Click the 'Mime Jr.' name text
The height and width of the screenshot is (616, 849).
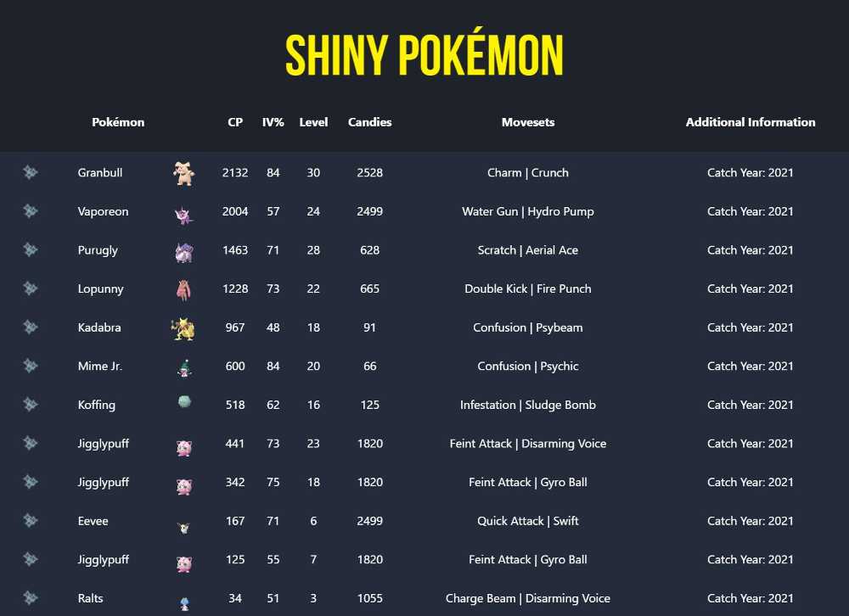coord(100,366)
